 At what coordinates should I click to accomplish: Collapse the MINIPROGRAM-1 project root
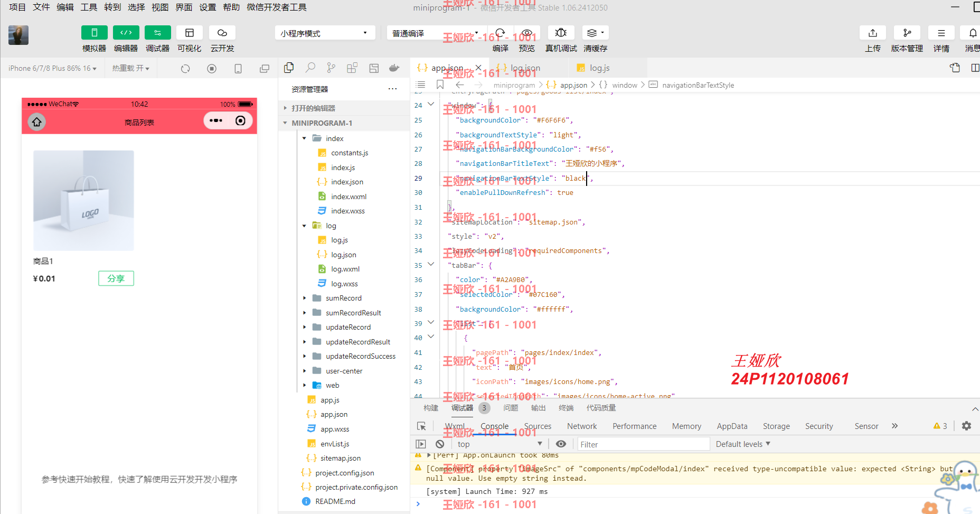click(x=344, y=123)
